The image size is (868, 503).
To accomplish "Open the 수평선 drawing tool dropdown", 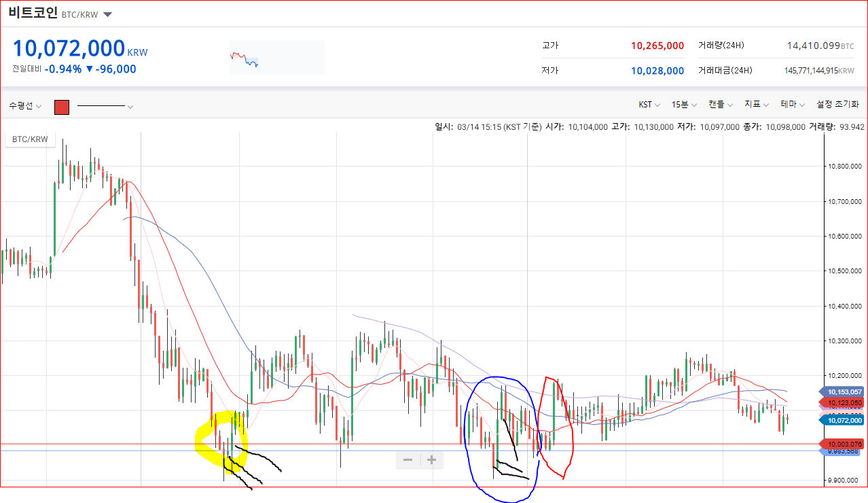I will click(25, 106).
